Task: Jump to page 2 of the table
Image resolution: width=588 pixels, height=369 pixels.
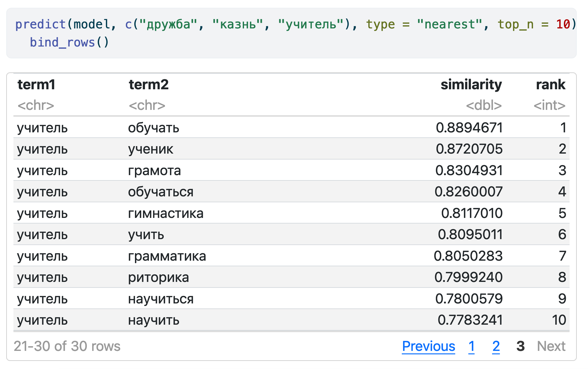Action: [x=496, y=346]
